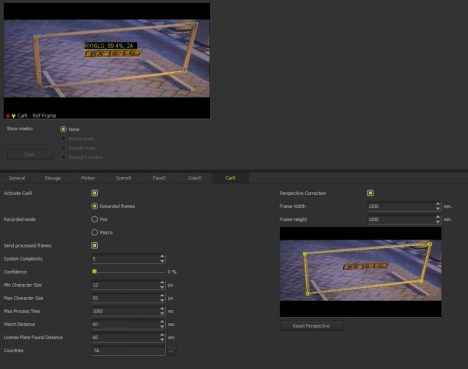This screenshot has height=369, width=468.
Task: Click into the Countries input field
Action: point(128,350)
